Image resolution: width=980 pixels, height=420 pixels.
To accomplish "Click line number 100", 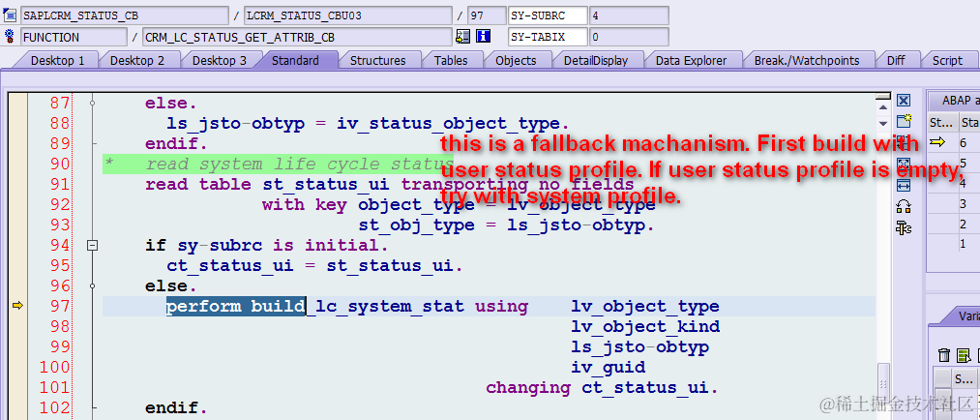I will click(55, 367).
